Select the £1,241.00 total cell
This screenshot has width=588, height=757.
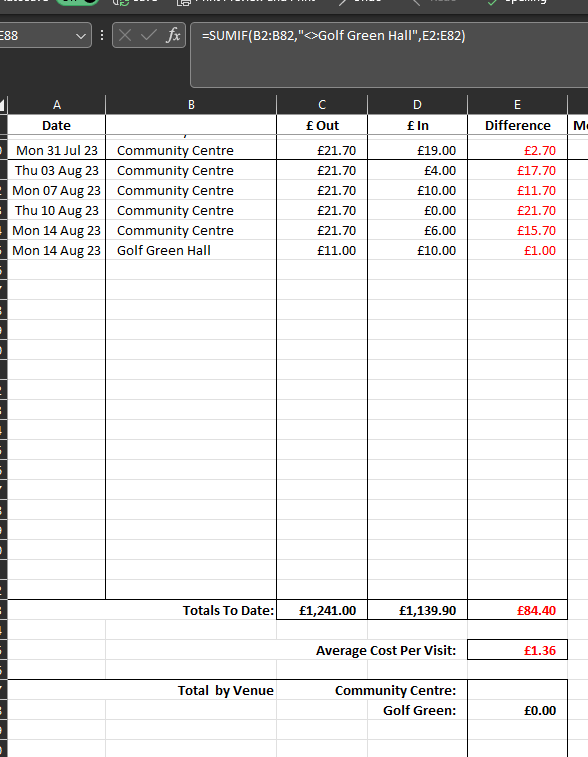(x=322, y=610)
